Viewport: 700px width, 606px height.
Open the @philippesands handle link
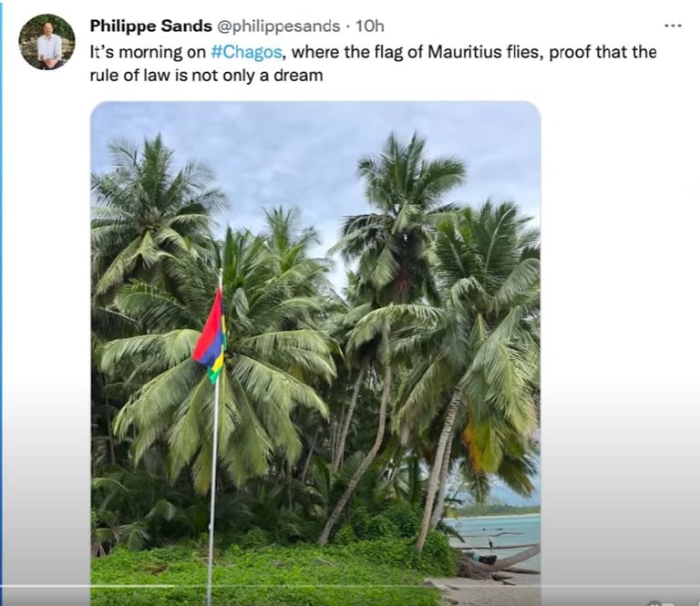pos(279,26)
